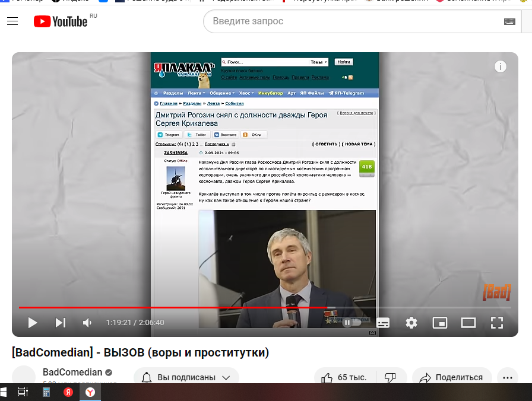Open the Windows Start menu
Screen dimensions: 532x401
point(3,392)
